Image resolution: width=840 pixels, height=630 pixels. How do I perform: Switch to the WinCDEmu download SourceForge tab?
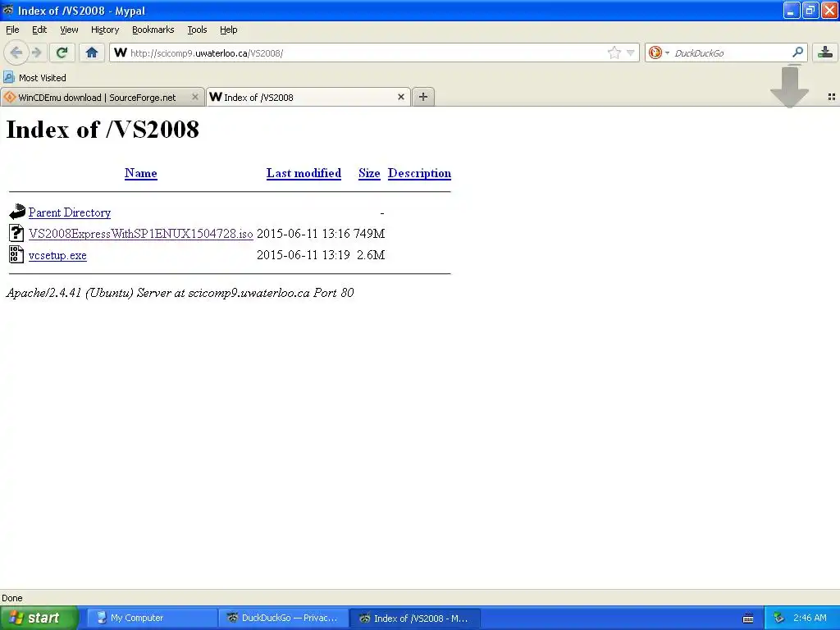97,98
